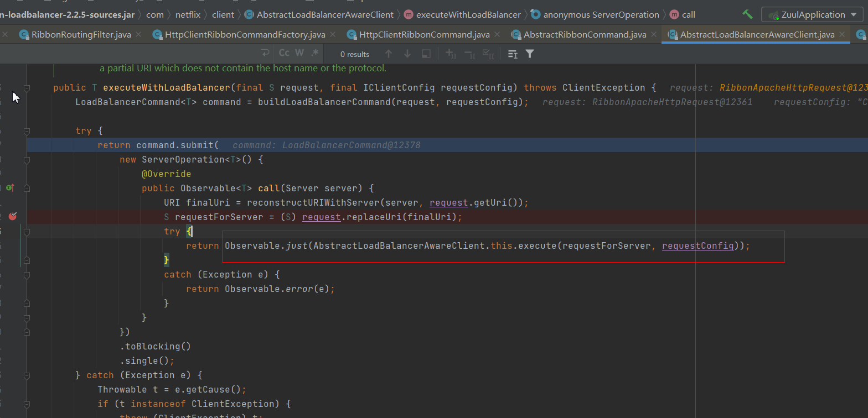This screenshot has width=868, height=418.
Task: Toggle Match Case (Cc) in search bar
Action: 284,53
